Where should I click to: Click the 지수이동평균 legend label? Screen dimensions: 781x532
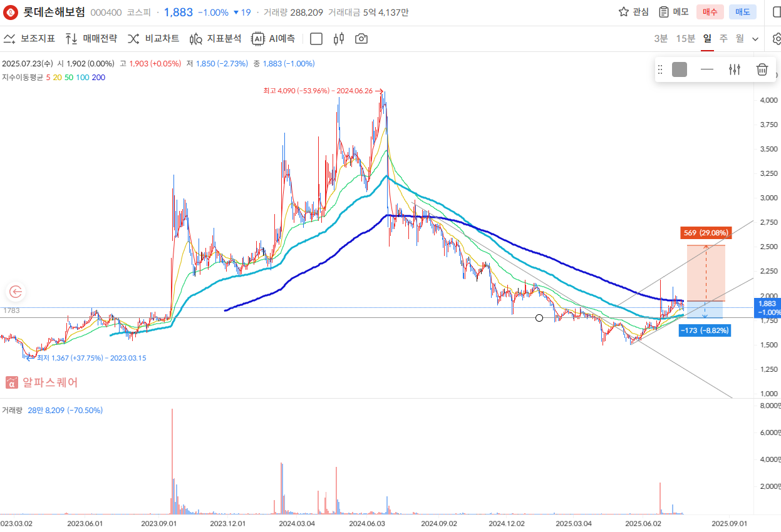point(23,78)
